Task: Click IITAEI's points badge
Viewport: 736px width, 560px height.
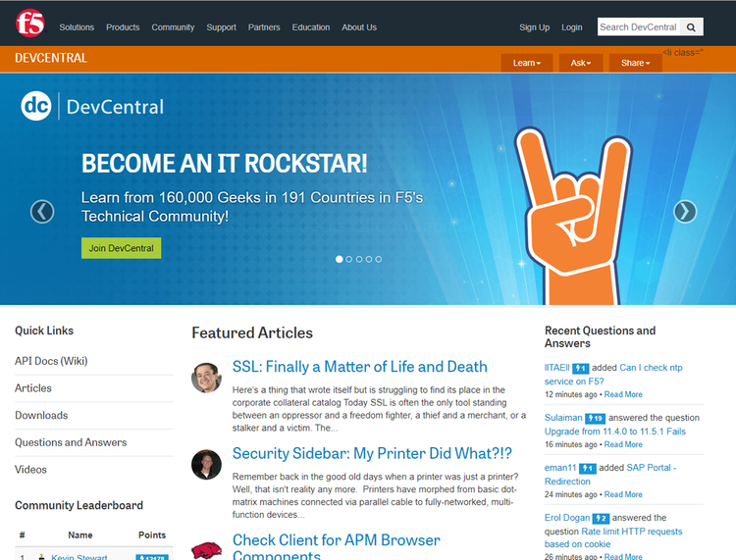Action: (x=581, y=368)
